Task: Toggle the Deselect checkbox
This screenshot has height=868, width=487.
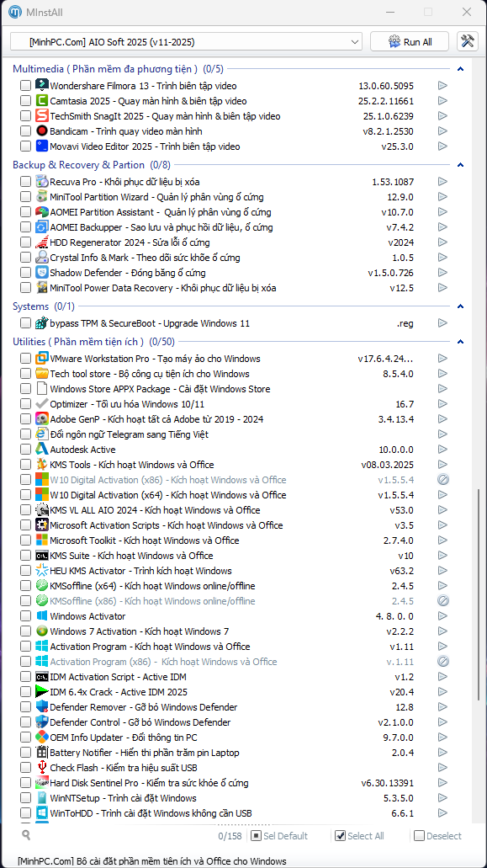Action: coord(419,836)
